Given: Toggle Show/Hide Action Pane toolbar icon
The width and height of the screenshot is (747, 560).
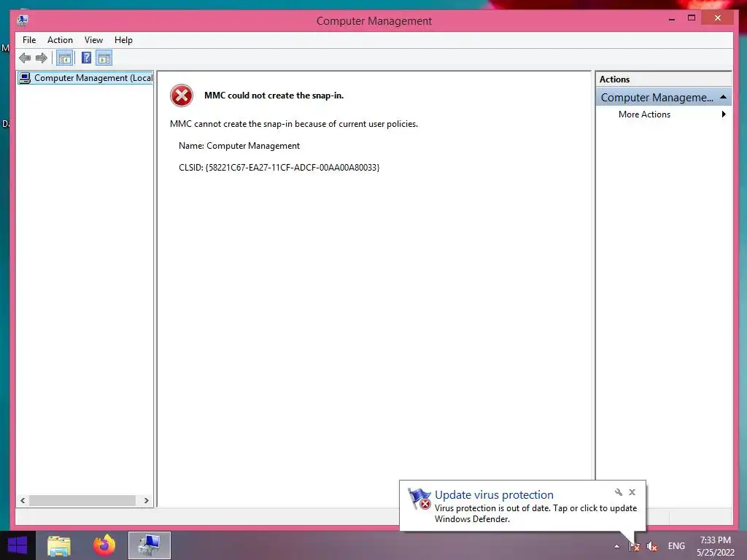Looking at the screenshot, I should [x=104, y=58].
